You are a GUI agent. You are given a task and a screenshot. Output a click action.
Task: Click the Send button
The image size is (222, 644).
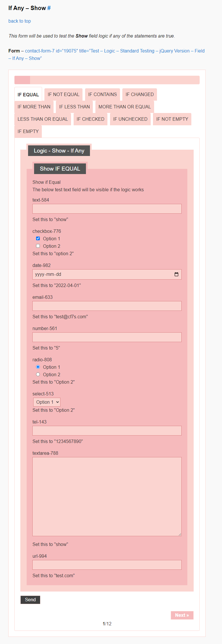point(30,600)
